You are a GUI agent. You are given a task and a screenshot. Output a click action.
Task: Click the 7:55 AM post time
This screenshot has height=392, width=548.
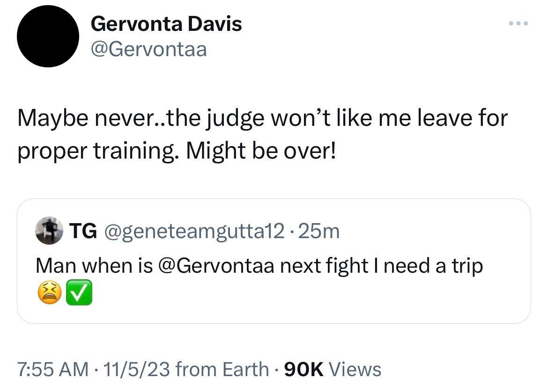click(52, 369)
